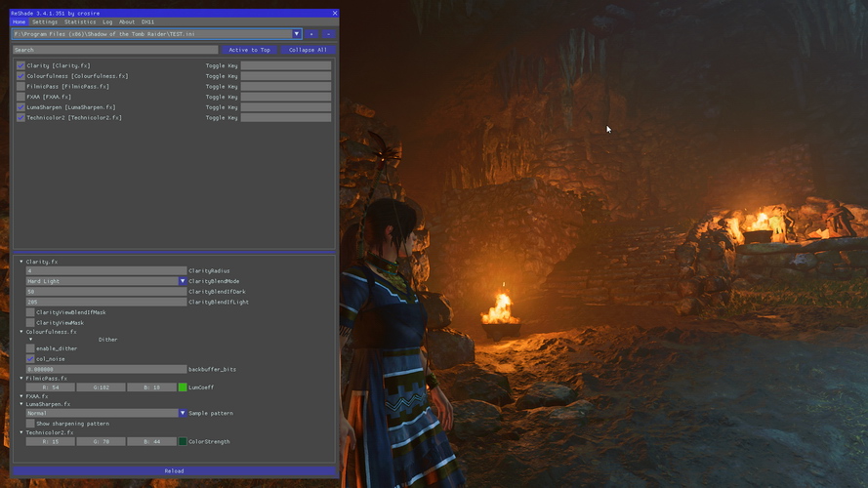Viewport: 868px width, 488px height.
Task: Collapse the Technicolor2.fx section
Action: coord(21,432)
